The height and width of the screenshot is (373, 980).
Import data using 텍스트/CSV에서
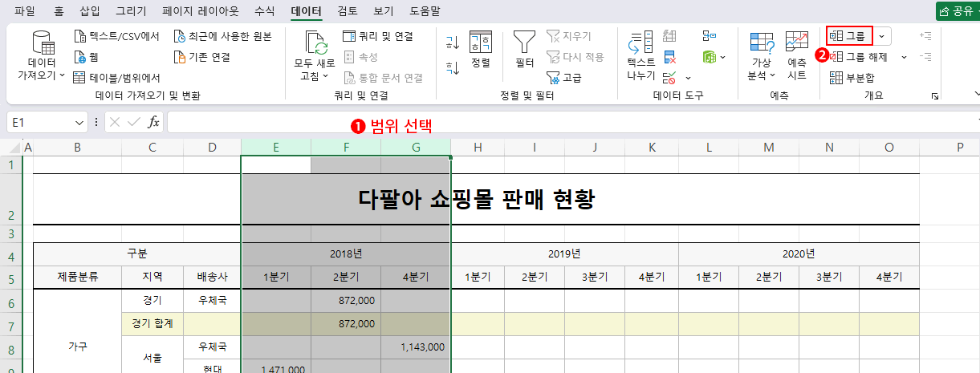(x=116, y=36)
